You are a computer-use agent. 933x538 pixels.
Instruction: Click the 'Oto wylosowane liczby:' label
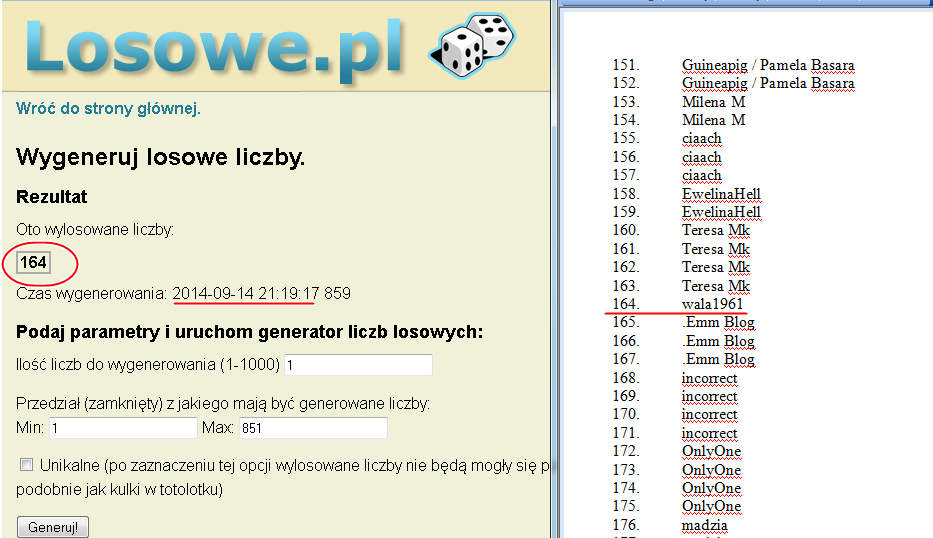(95, 230)
